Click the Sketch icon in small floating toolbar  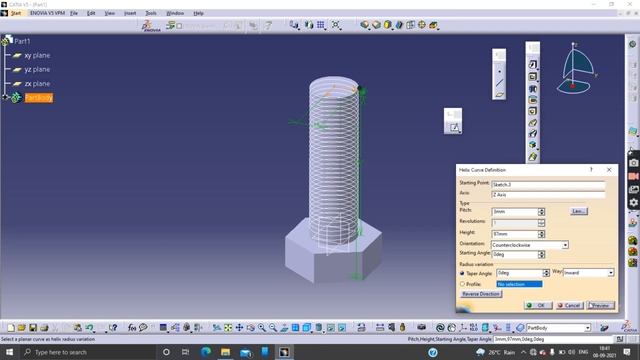[x=454, y=128]
